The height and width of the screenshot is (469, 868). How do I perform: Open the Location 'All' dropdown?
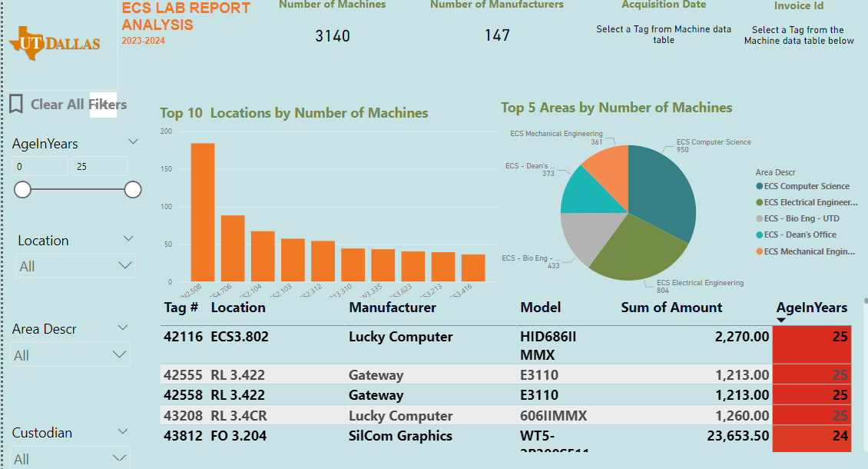[75, 266]
